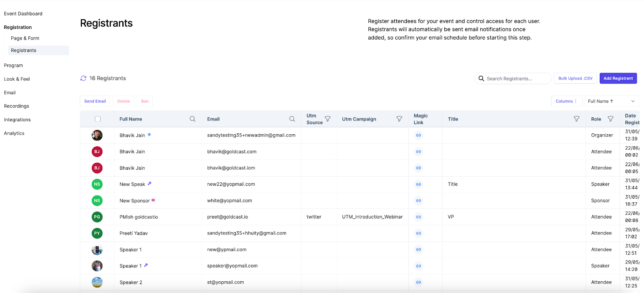This screenshot has width=644, height=293.
Task: Open the Columns options menu
Action: click(566, 101)
